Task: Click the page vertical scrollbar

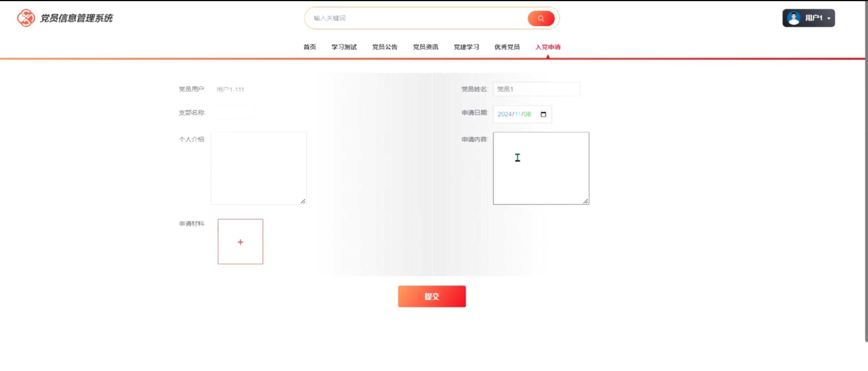Action: (x=866, y=168)
